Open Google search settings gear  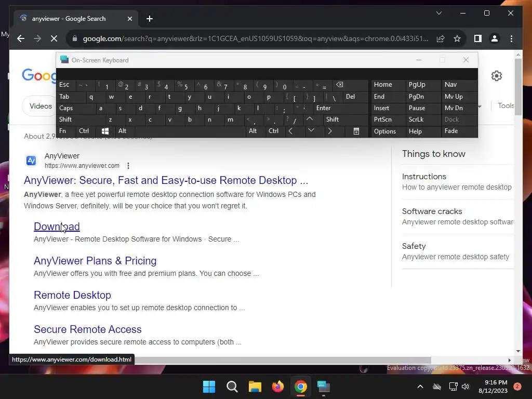(496, 76)
